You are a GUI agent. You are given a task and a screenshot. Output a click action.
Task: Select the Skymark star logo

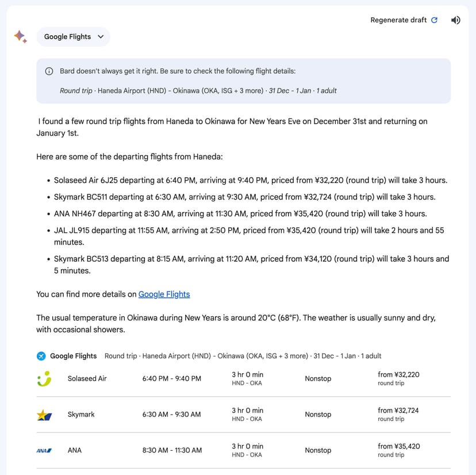click(x=44, y=415)
